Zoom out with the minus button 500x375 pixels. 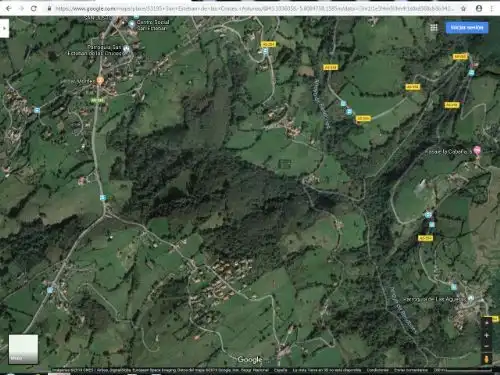point(487,346)
